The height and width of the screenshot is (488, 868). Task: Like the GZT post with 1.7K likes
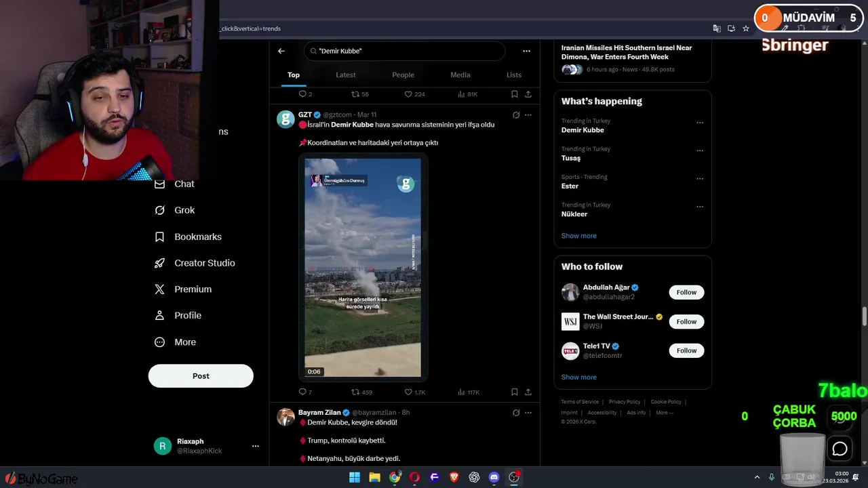pyautogui.click(x=414, y=392)
